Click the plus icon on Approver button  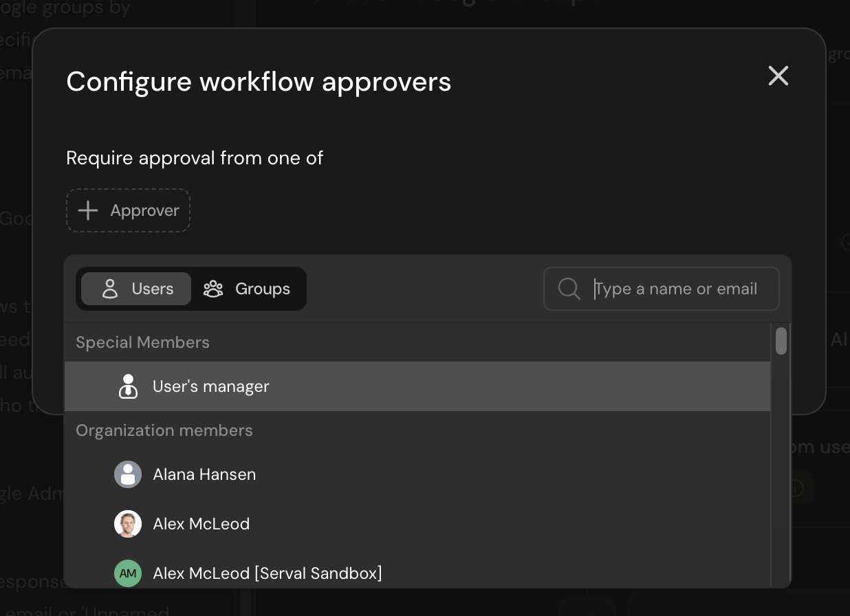(x=87, y=210)
